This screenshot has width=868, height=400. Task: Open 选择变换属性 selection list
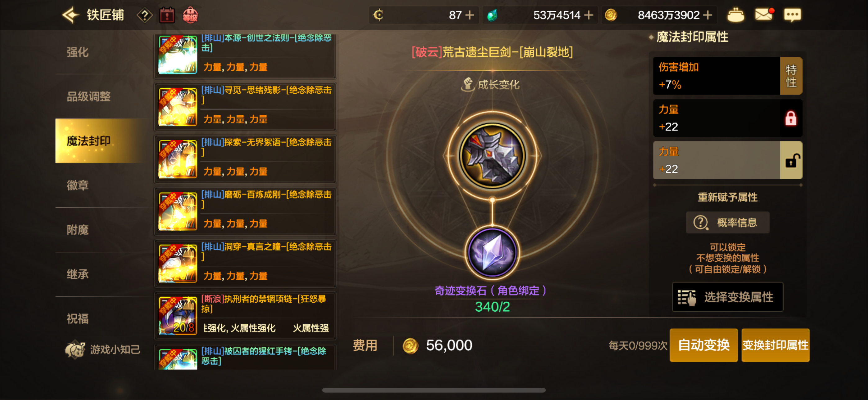point(727,297)
